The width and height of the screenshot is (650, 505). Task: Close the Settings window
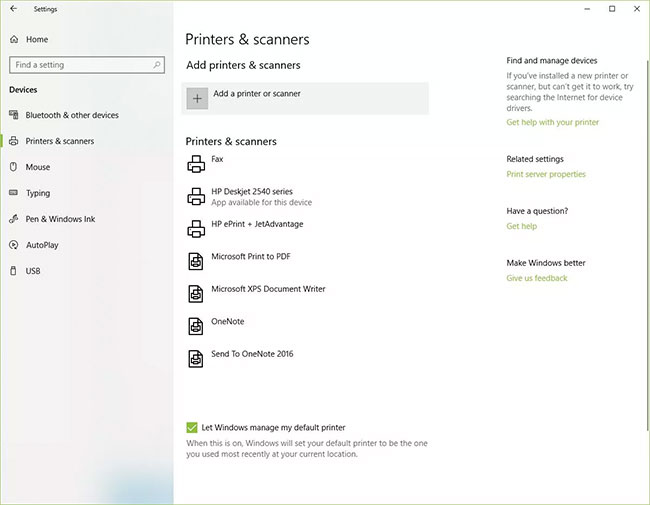coord(637,9)
